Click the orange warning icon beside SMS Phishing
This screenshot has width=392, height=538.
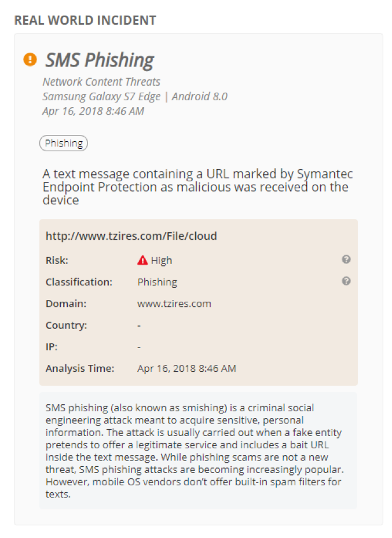pyautogui.click(x=30, y=59)
